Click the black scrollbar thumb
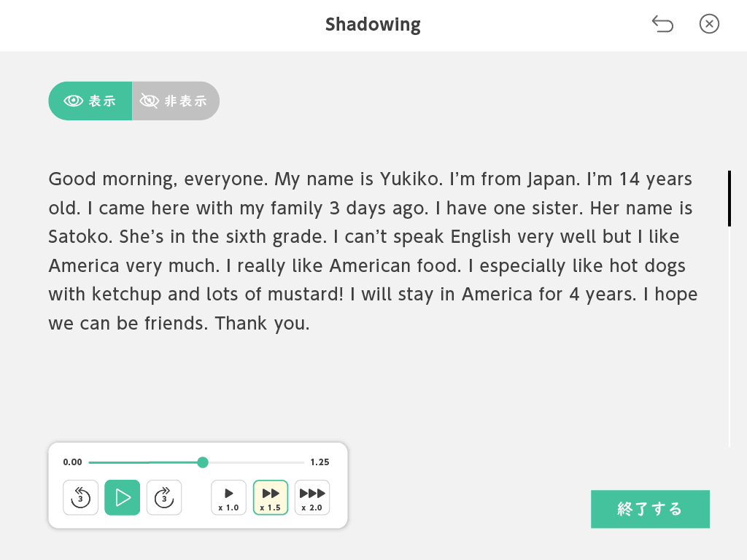The width and height of the screenshot is (747, 560). coord(729,198)
